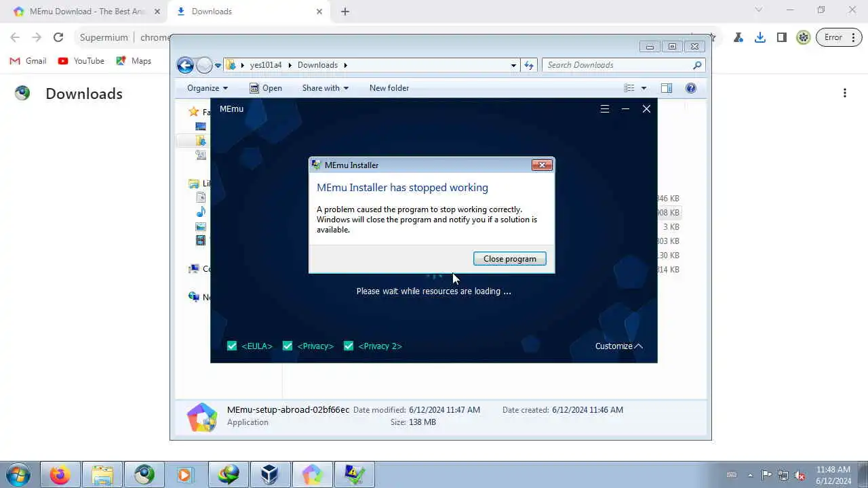Select Downloads in Explorer address bar

pos(317,65)
